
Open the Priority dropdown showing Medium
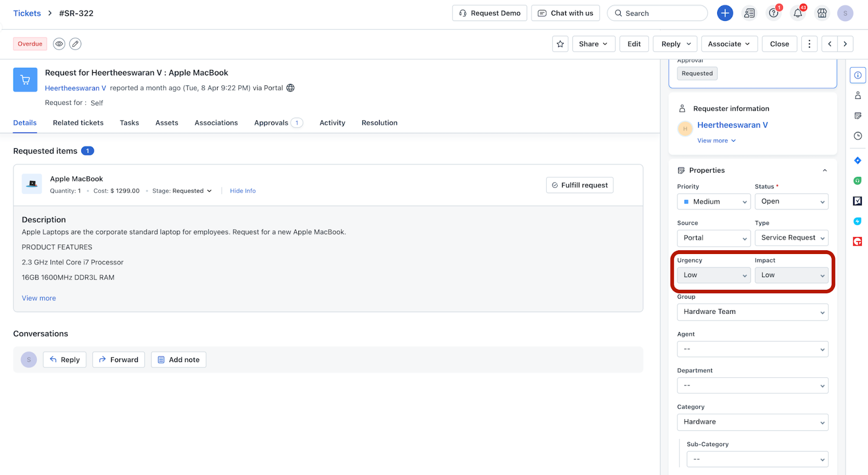[x=714, y=201]
